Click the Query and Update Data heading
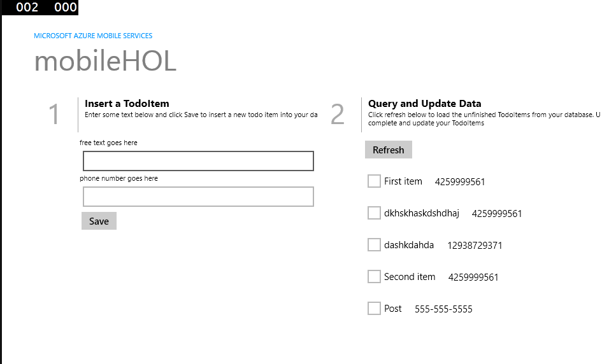Image resolution: width=602 pixels, height=364 pixels. click(424, 104)
